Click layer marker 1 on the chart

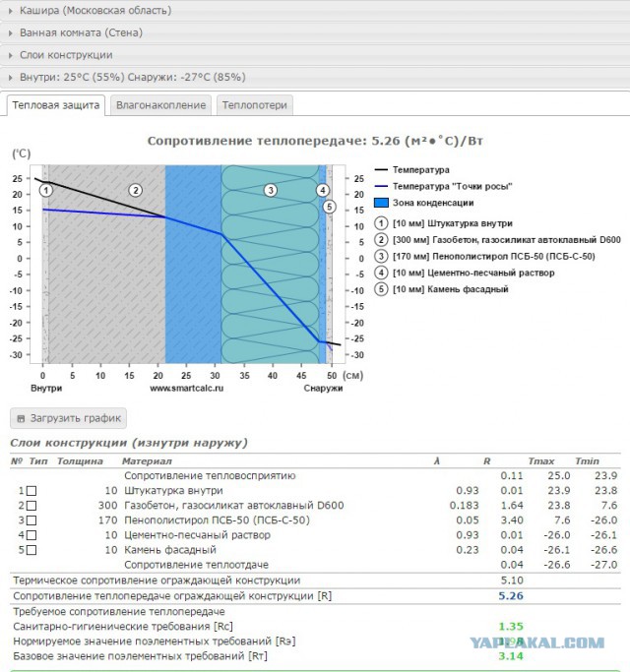click(46, 190)
